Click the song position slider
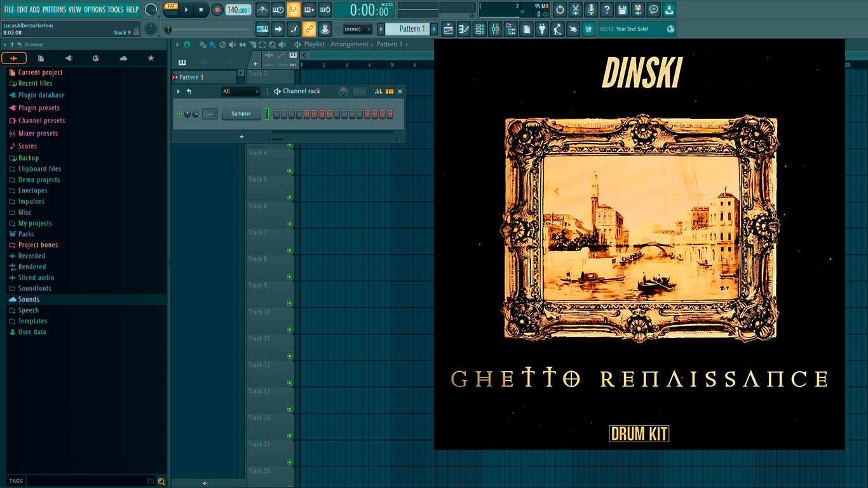 (x=208, y=29)
